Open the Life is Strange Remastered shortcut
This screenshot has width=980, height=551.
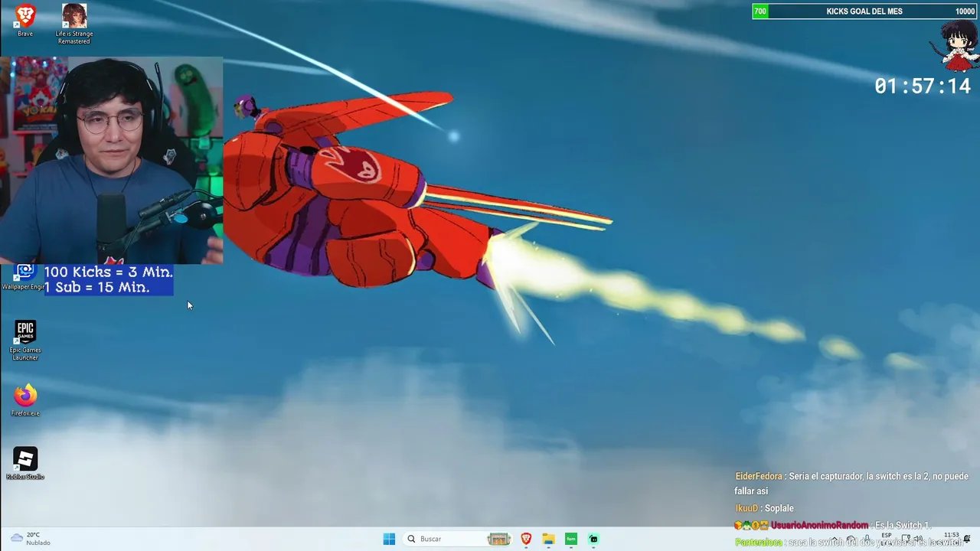point(73,24)
